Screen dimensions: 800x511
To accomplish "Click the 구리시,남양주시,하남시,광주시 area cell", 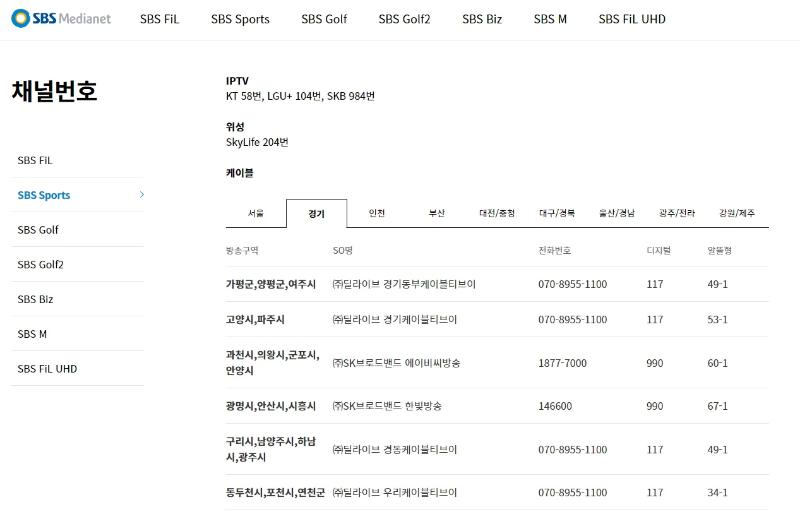I will pyautogui.click(x=271, y=449).
